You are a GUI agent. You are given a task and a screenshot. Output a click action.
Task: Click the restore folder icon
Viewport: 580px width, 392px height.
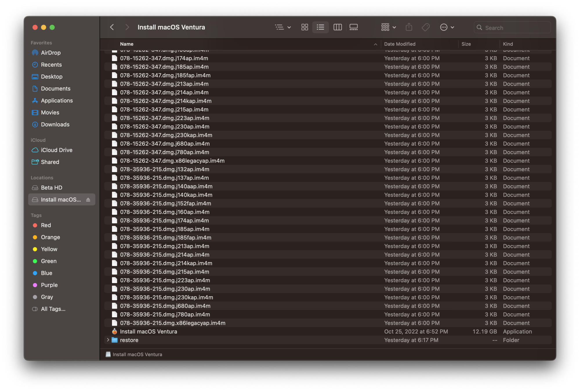click(x=115, y=340)
